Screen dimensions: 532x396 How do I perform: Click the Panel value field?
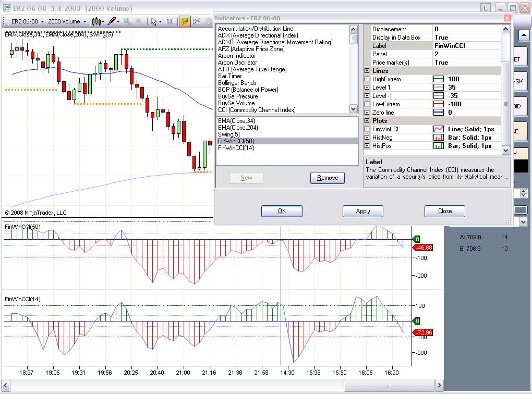[x=466, y=54]
